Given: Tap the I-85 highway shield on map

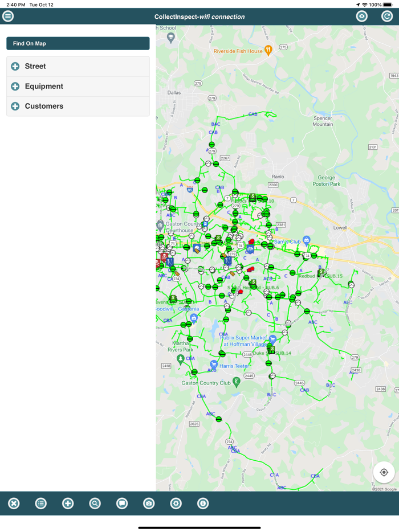Looking at the screenshot, I should tap(190, 189).
